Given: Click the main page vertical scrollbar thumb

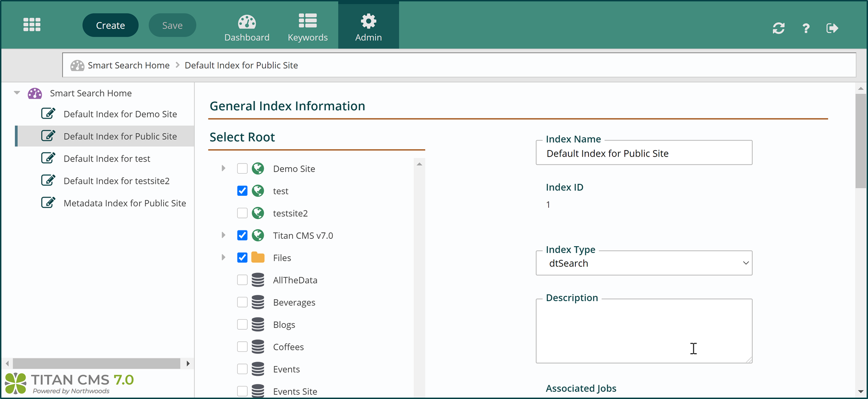Looking at the screenshot, I should (861, 141).
